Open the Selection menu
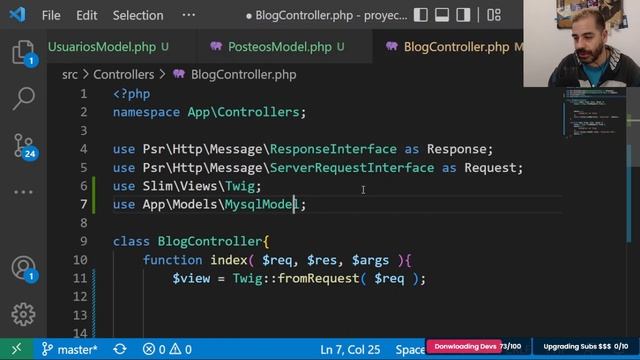This screenshot has height=360, width=640. [x=138, y=16]
